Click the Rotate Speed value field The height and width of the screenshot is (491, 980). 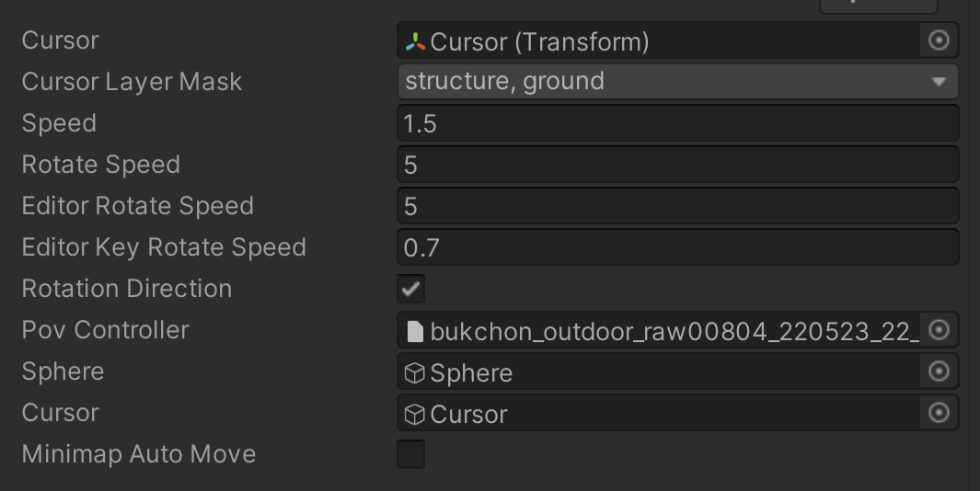[x=677, y=165]
